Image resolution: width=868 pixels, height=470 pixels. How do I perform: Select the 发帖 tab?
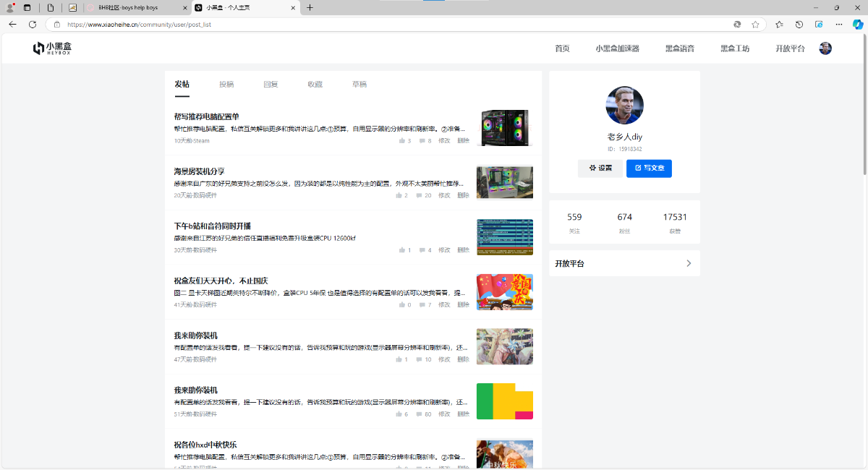182,85
